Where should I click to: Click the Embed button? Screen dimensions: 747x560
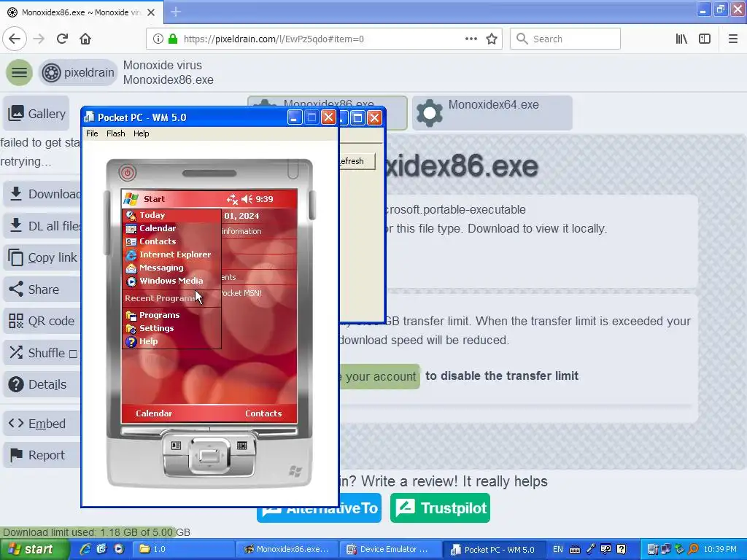43,424
